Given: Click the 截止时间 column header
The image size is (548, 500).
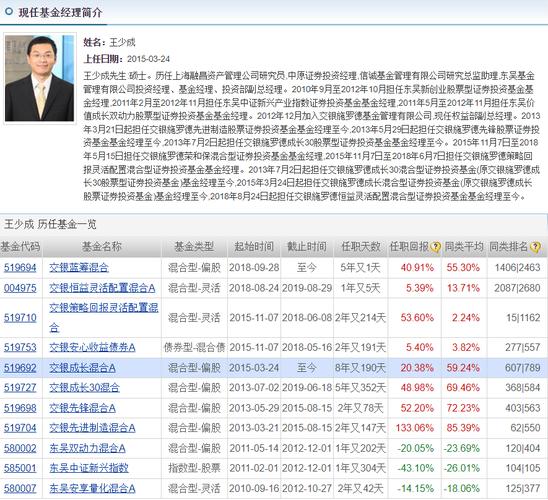Looking at the screenshot, I should [307, 247].
